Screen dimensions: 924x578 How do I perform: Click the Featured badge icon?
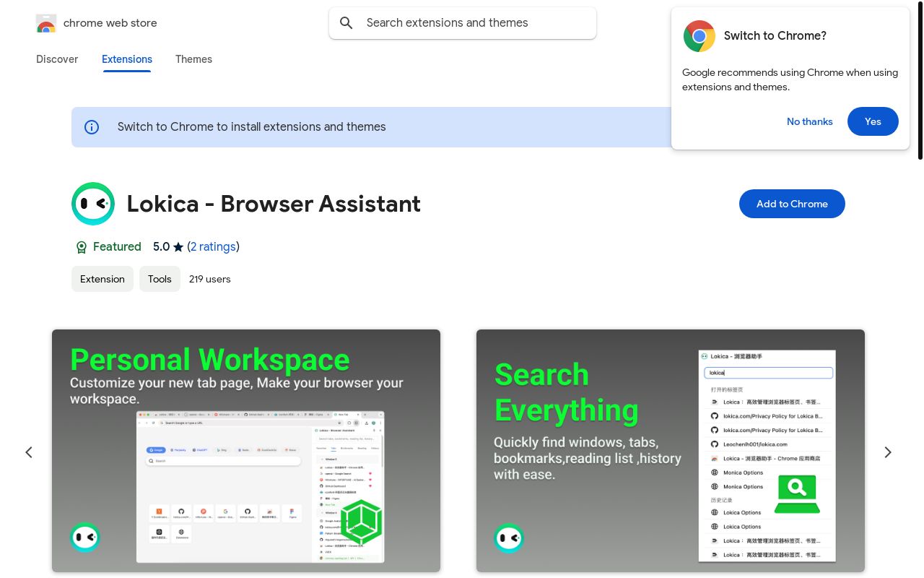pos(82,247)
